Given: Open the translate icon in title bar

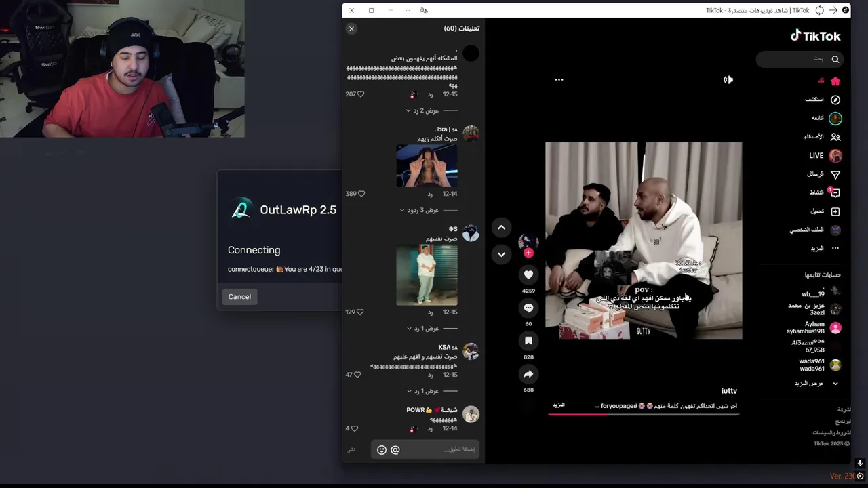Looking at the screenshot, I should coord(424,10).
